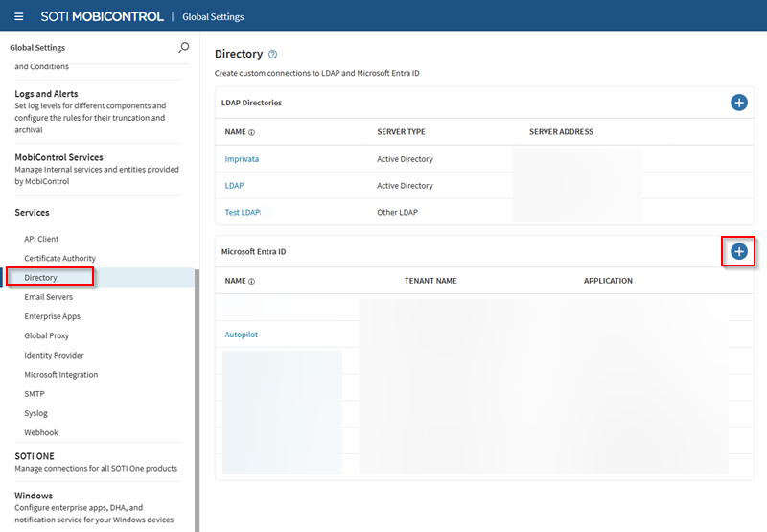Open SMTP settings
The width and height of the screenshot is (767, 532).
tap(35, 394)
